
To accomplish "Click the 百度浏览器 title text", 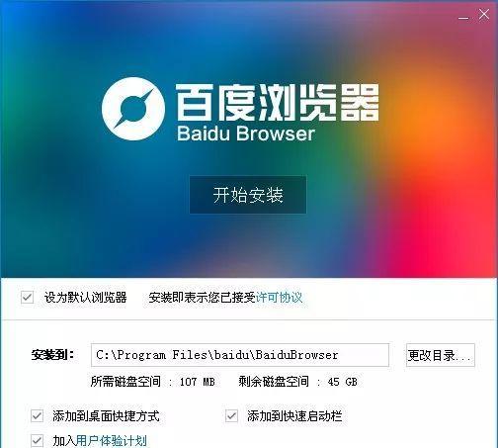I will click(277, 102).
